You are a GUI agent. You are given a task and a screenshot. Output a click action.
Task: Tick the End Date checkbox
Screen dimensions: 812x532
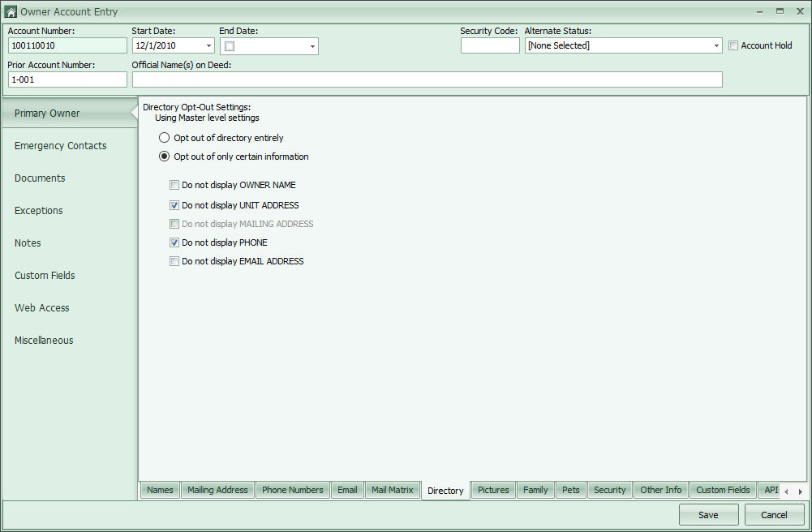(x=230, y=46)
